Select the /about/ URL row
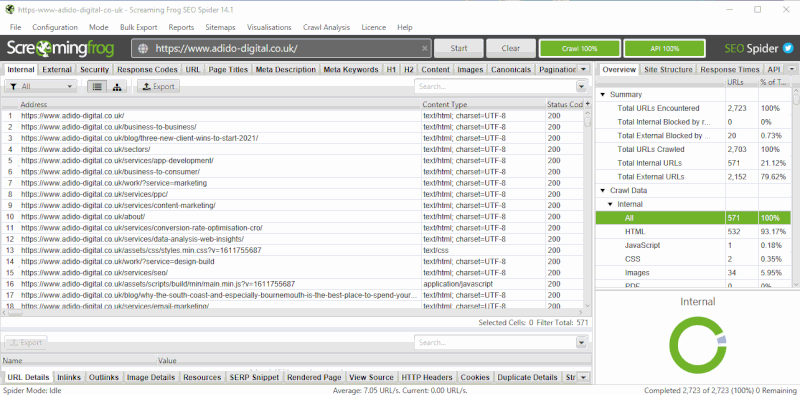 point(292,216)
